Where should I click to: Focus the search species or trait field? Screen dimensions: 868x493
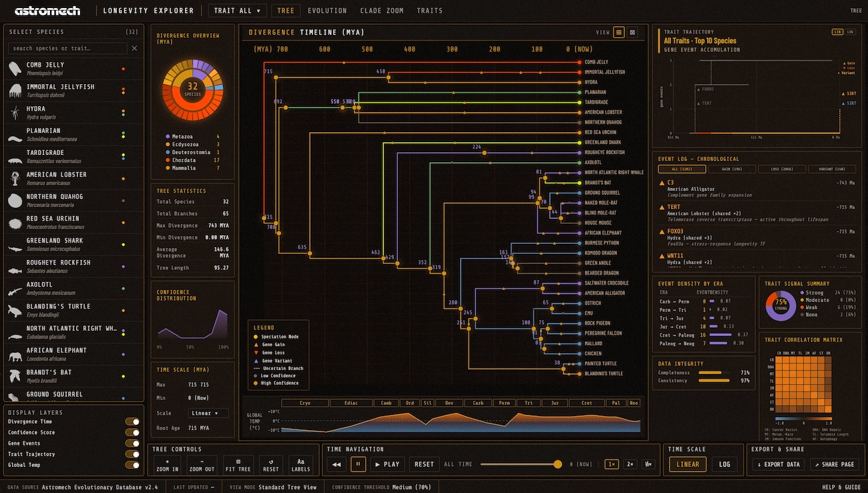pyautogui.click(x=67, y=48)
